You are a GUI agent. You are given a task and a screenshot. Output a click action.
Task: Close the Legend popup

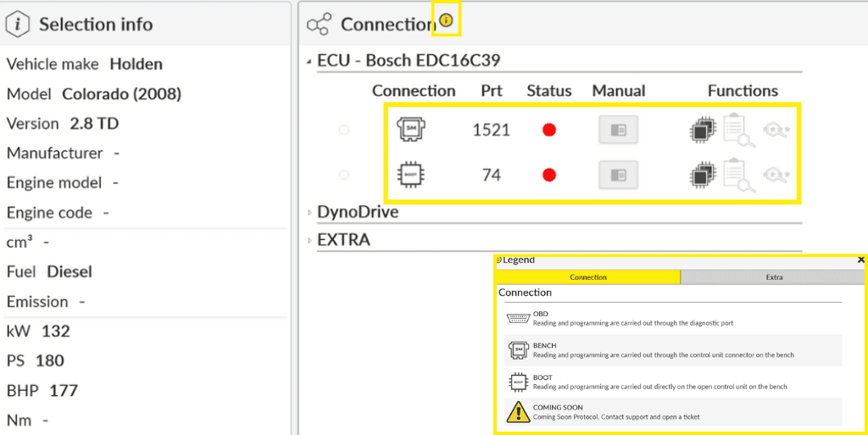click(x=861, y=259)
